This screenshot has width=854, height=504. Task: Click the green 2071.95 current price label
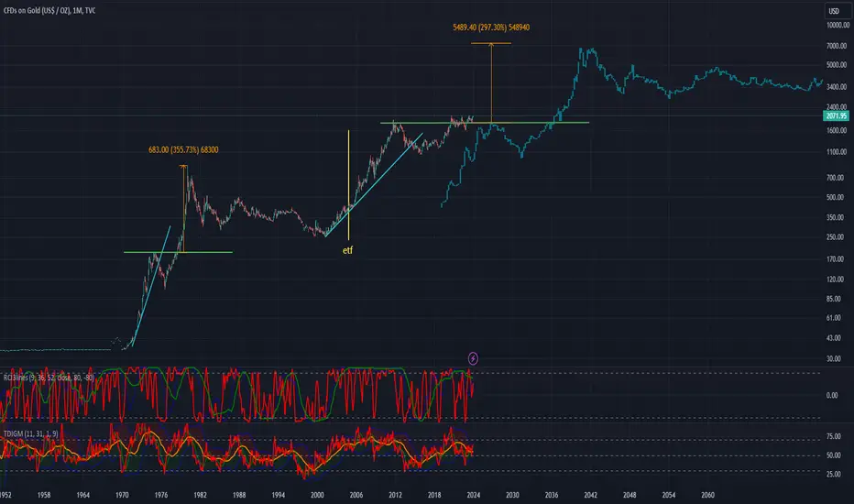[x=836, y=115]
